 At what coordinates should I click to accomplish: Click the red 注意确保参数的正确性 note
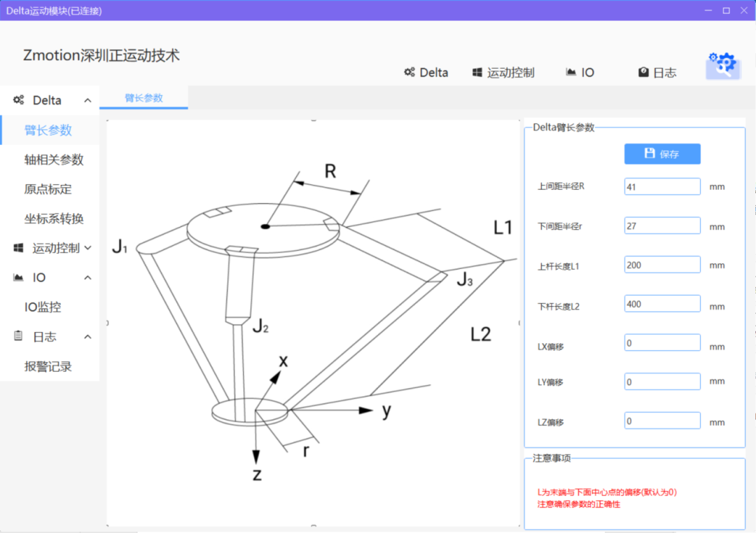click(x=579, y=504)
